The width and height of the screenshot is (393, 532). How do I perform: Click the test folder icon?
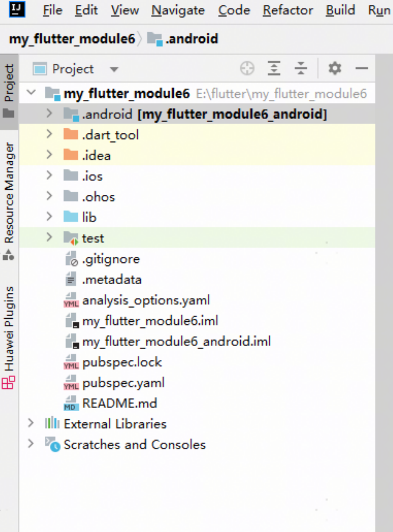click(x=71, y=238)
